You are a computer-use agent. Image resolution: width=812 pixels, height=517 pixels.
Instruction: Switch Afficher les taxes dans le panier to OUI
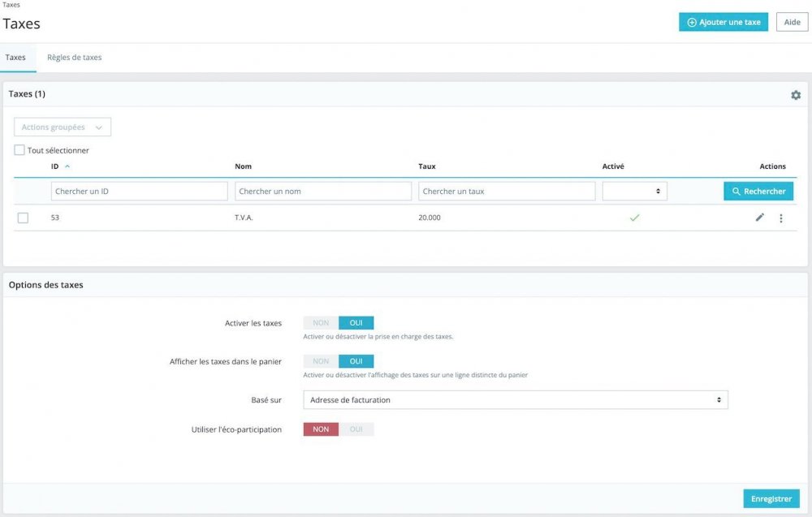[x=356, y=361]
